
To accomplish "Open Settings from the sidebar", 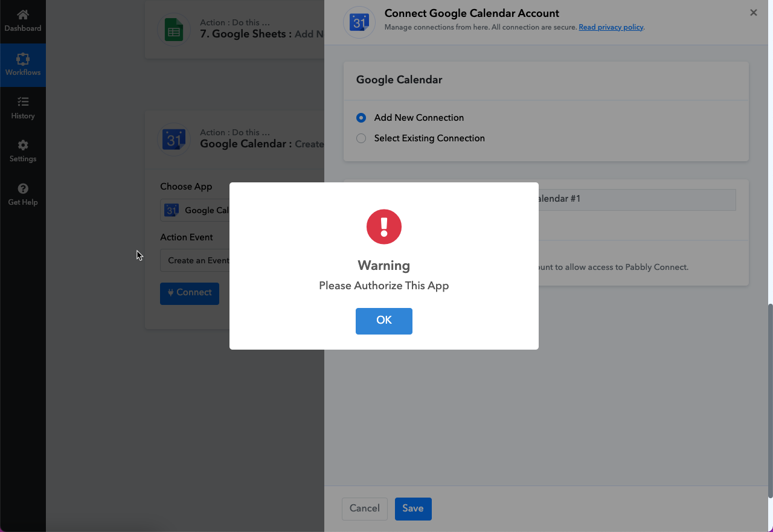I will tap(23, 151).
